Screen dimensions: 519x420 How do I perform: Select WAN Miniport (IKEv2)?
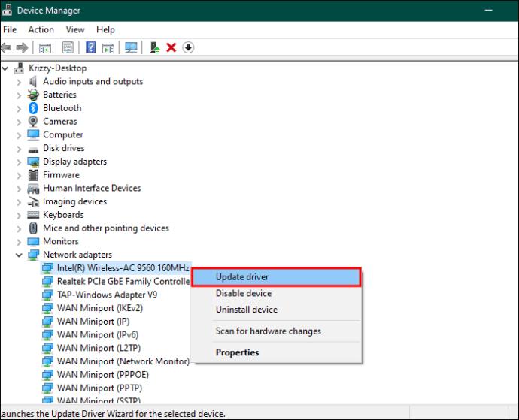(100, 308)
